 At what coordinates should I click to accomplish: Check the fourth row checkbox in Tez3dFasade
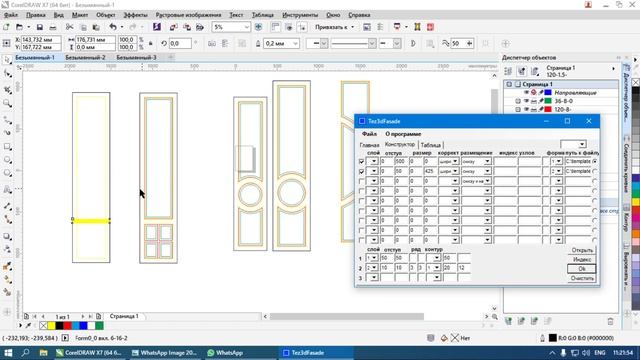(x=361, y=191)
